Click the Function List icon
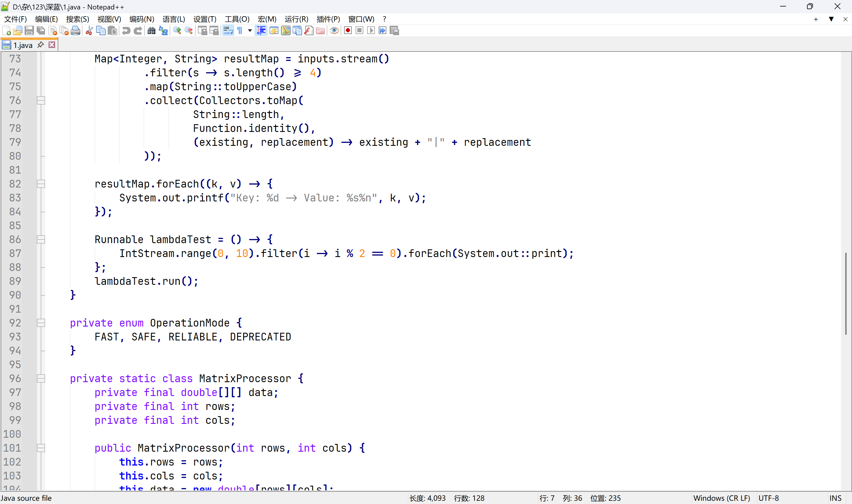852x504 pixels. click(309, 30)
